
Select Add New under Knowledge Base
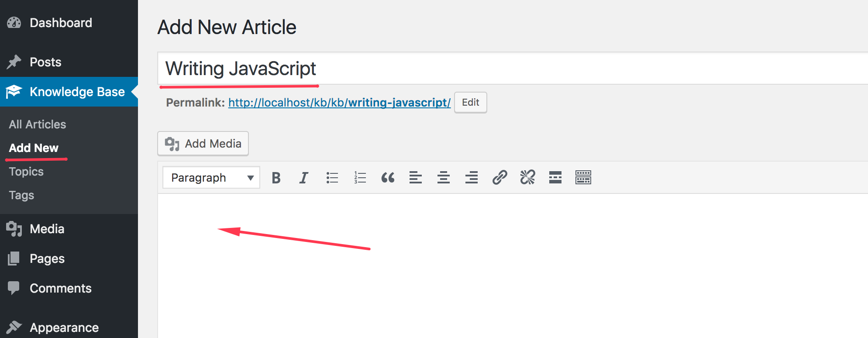34,148
